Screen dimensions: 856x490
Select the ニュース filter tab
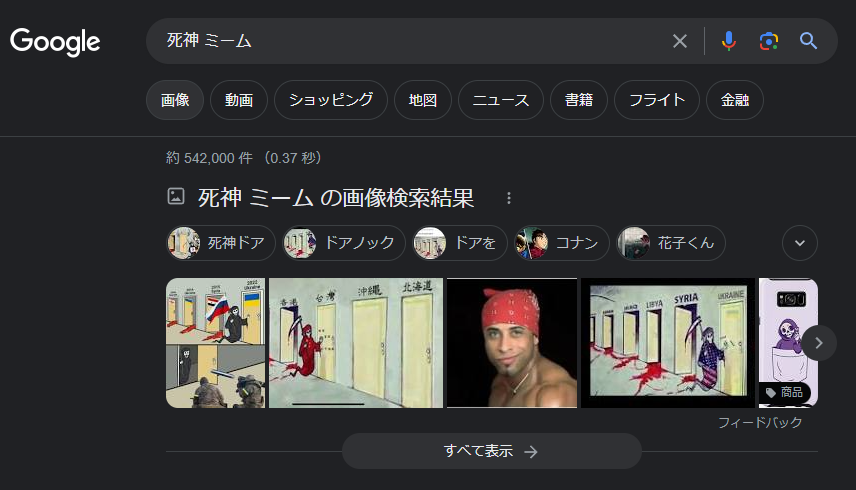[501, 100]
